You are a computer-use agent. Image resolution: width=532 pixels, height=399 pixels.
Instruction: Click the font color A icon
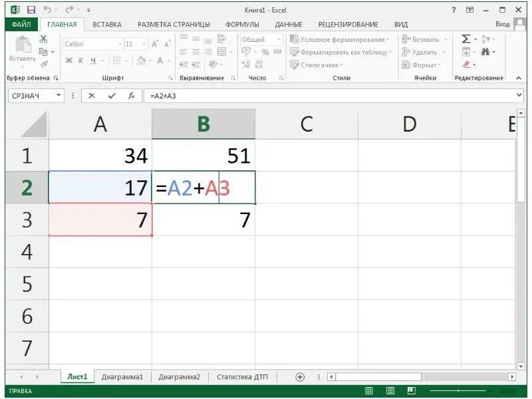click(160, 61)
